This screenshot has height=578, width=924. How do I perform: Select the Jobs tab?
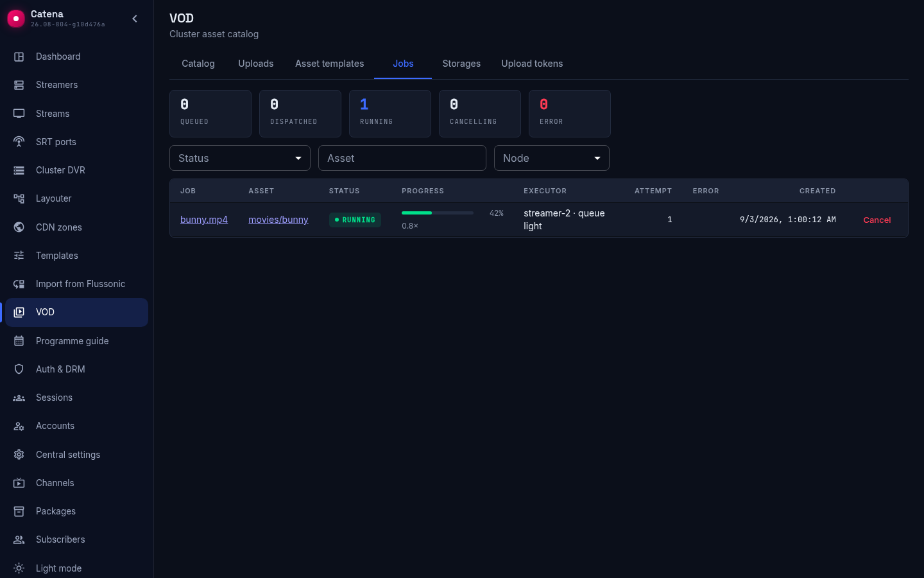(x=403, y=64)
